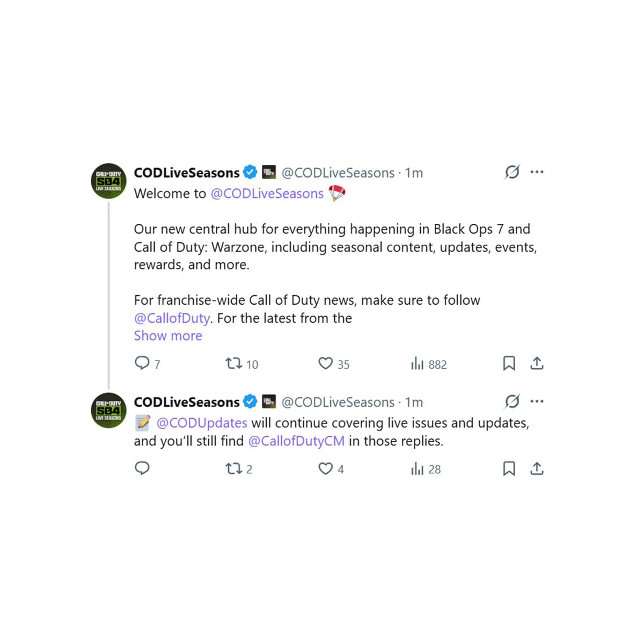Visit the @CODUpdates profile link

click(202, 423)
